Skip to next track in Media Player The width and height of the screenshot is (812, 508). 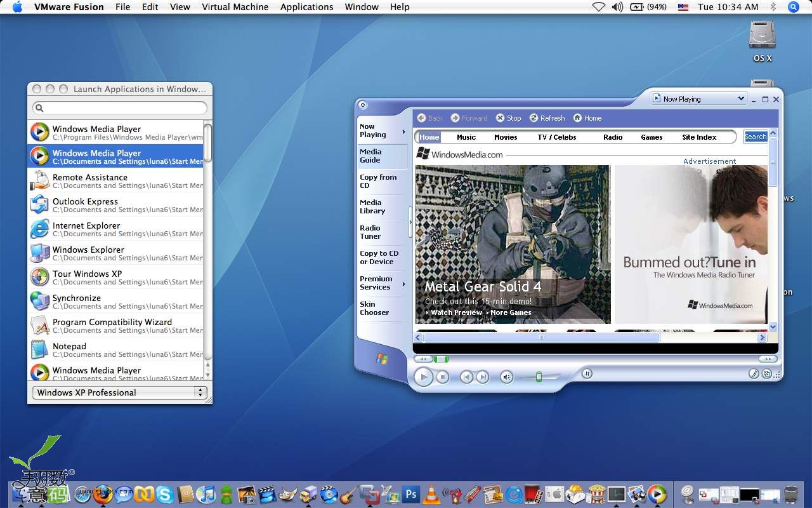coord(483,377)
